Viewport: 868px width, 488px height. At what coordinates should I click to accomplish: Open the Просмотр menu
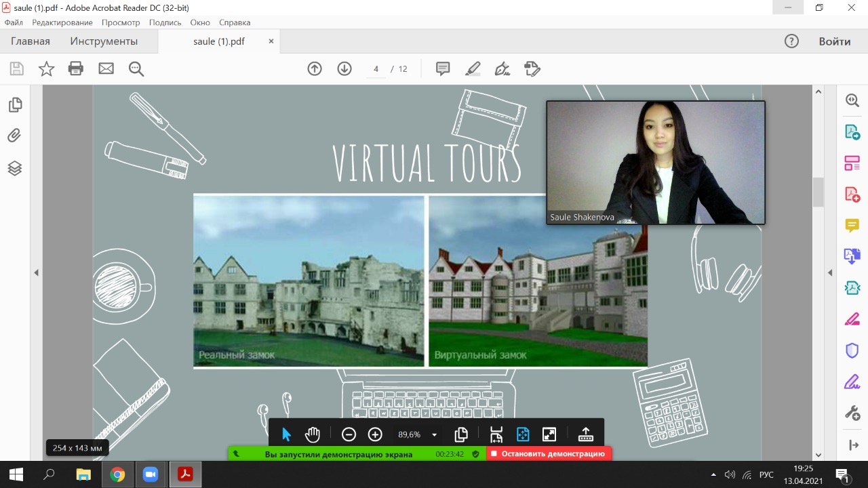121,22
